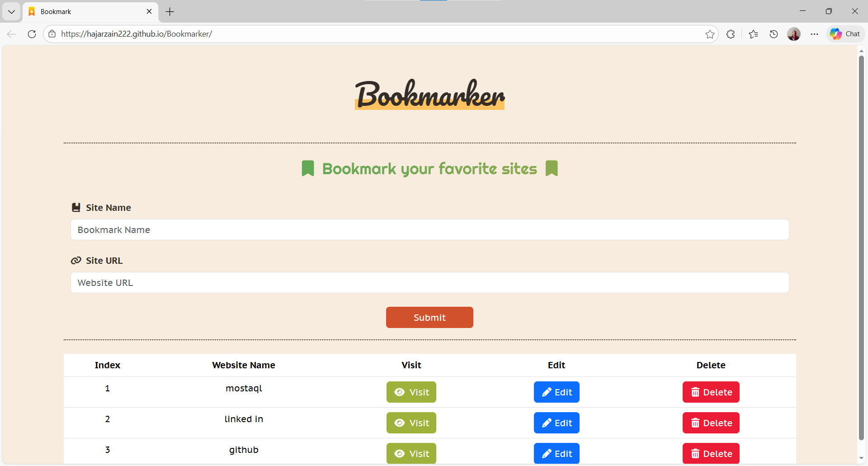The height and width of the screenshot is (466, 868).
Task: Click the Copilot Chat icon
Action: tap(845, 33)
